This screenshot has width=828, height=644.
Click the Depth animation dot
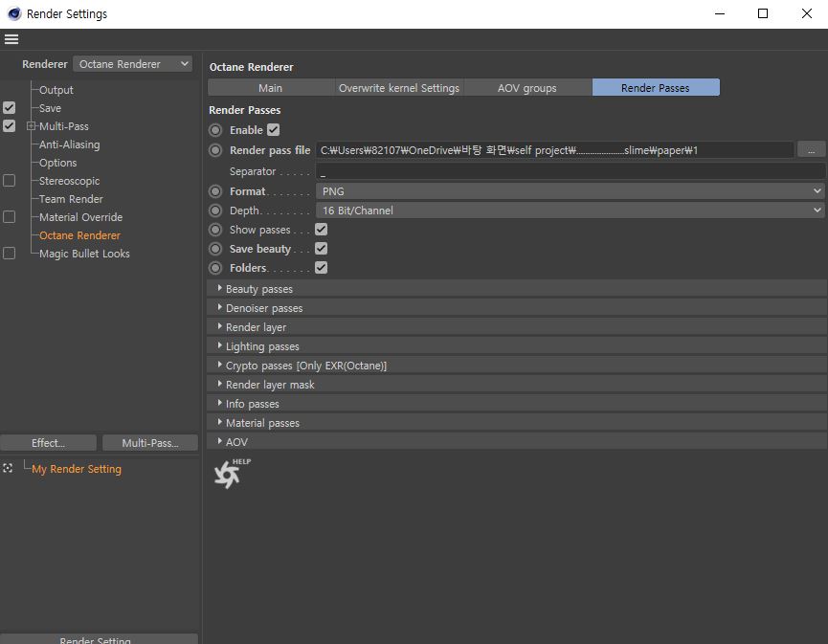click(x=215, y=211)
